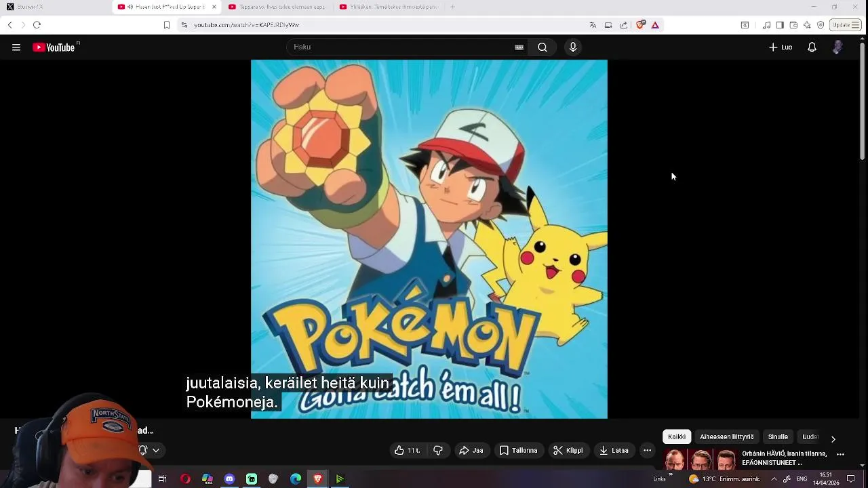Open the on-screen keyboard icon in search box
The width and height of the screenshot is (868, 488).
(x=519, y=47)
